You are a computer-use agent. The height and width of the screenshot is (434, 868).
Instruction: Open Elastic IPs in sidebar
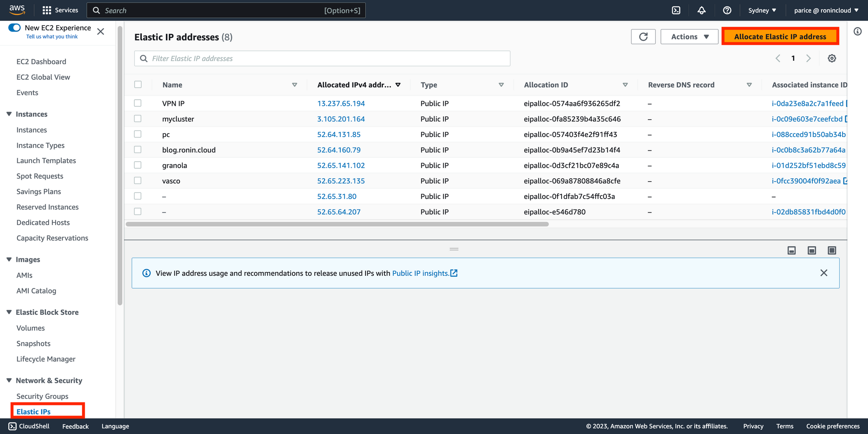(x=33, y=411)
